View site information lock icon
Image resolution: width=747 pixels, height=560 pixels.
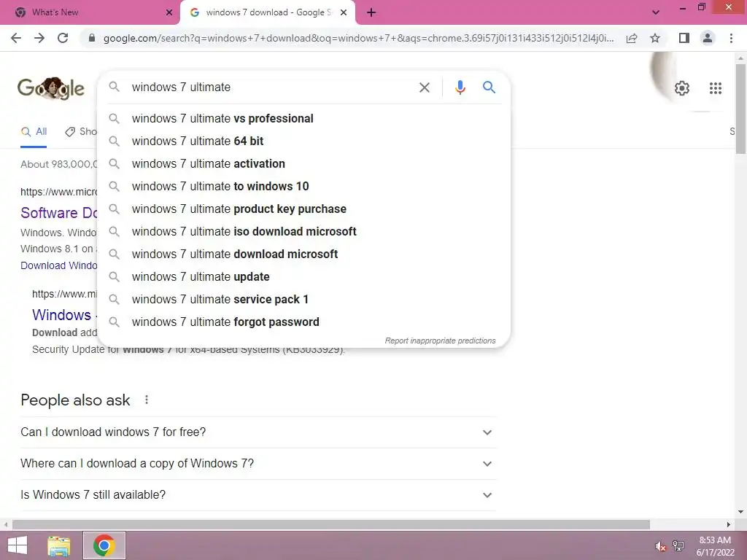tap(92, 38)
